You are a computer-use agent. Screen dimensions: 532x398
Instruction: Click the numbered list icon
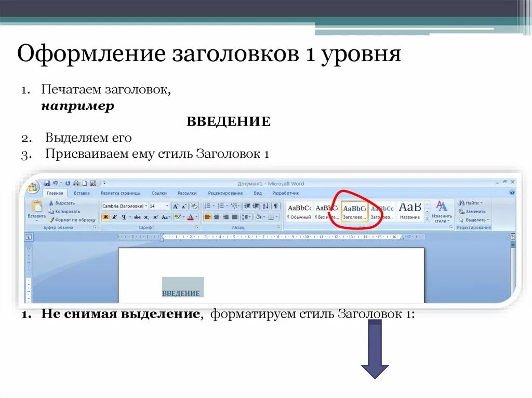coord(220,206)
